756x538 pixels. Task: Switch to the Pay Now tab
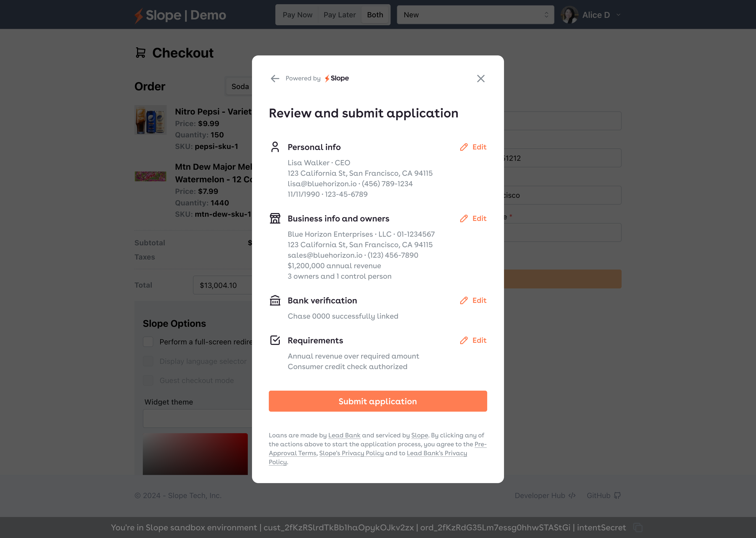pos(297,15)
